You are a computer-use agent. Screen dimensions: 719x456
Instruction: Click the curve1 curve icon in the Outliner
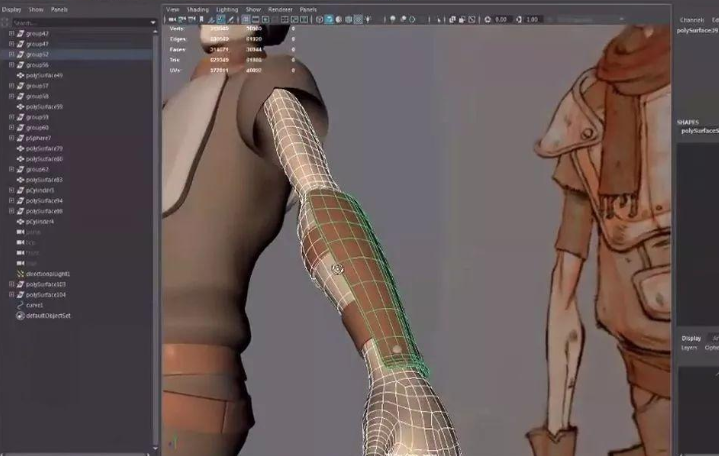20,305
